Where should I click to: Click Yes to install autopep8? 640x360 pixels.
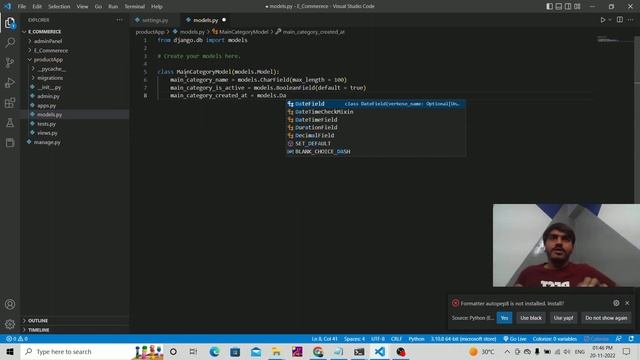pos(504,318)
